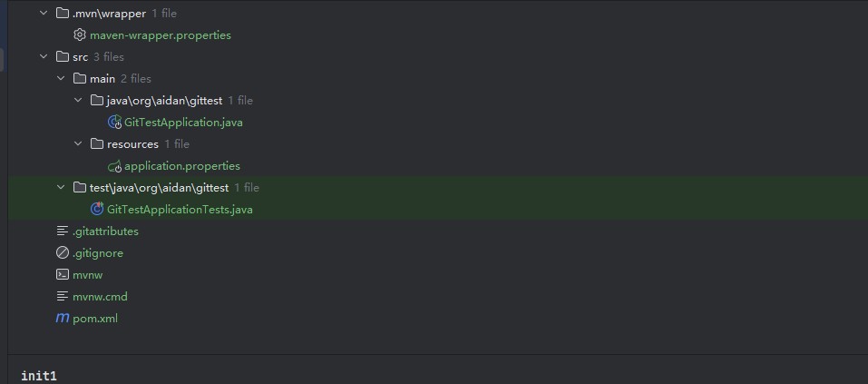The image size is (868, 384).
Task: Click the mvnw.cmd file icon
Action: [63, 297]
